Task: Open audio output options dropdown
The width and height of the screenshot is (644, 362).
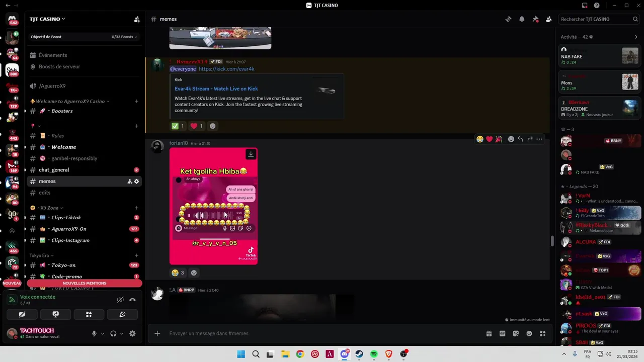Action: (x=121, y=333)
